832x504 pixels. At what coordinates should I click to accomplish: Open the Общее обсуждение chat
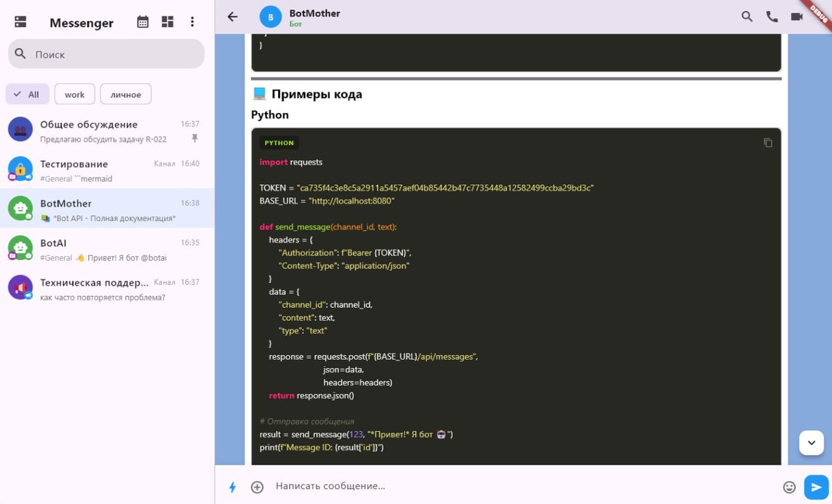click(x=107, y=130)
